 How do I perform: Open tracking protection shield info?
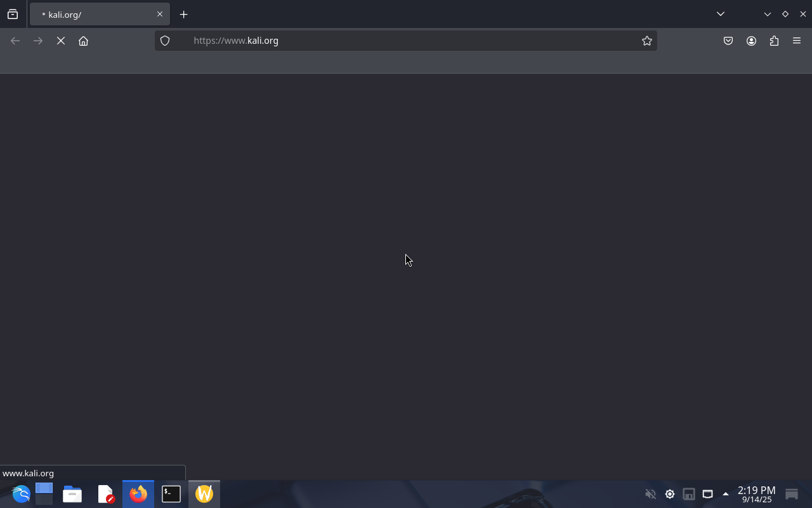click(165, 41)
